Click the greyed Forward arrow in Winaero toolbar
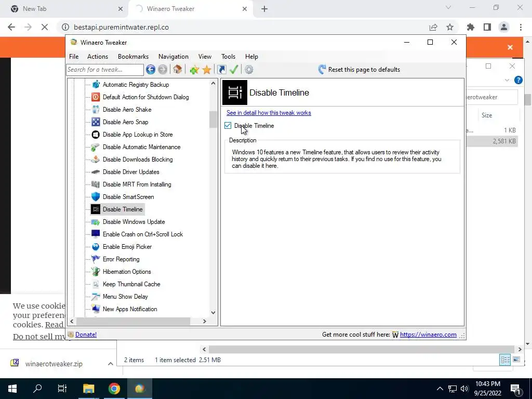 click(x=163, y=70)
